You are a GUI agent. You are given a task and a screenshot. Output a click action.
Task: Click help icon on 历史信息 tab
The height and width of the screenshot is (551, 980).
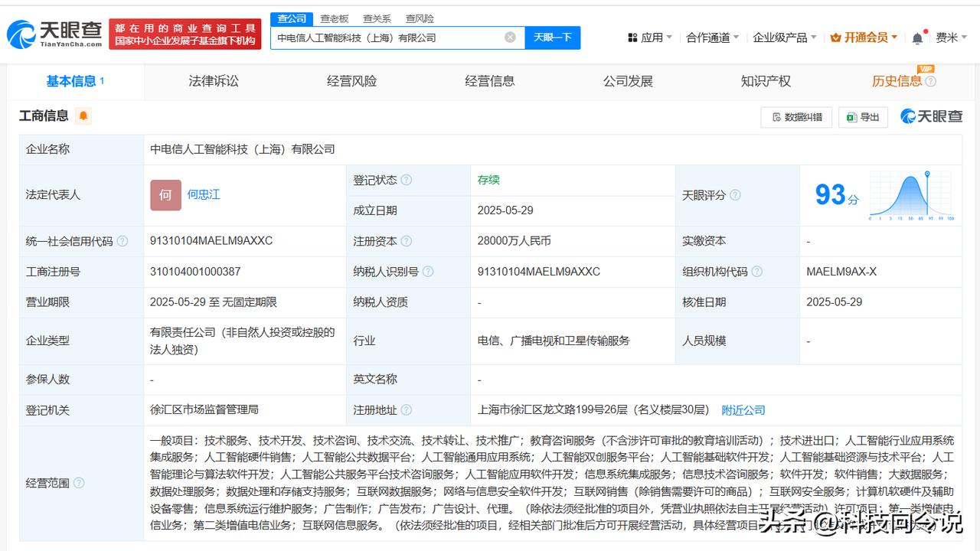(931, 82)
